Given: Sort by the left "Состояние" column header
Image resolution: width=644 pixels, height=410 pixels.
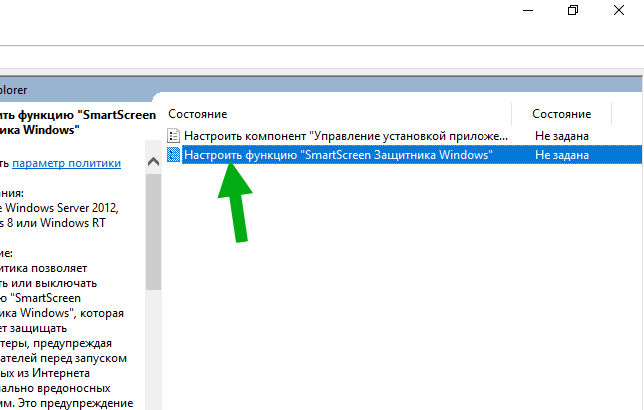Looking at the screenshot, I should pyautogui.click(x=198, y=114).
